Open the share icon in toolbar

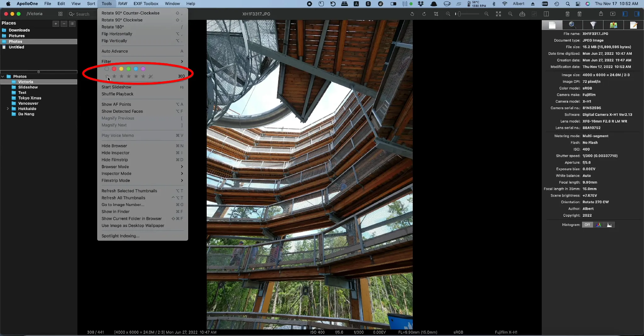[x=601, y=14]
